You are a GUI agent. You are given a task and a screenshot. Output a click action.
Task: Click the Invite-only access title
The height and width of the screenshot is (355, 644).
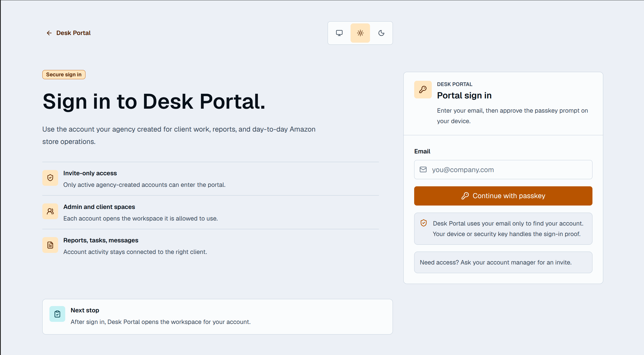tap(90, 173)
